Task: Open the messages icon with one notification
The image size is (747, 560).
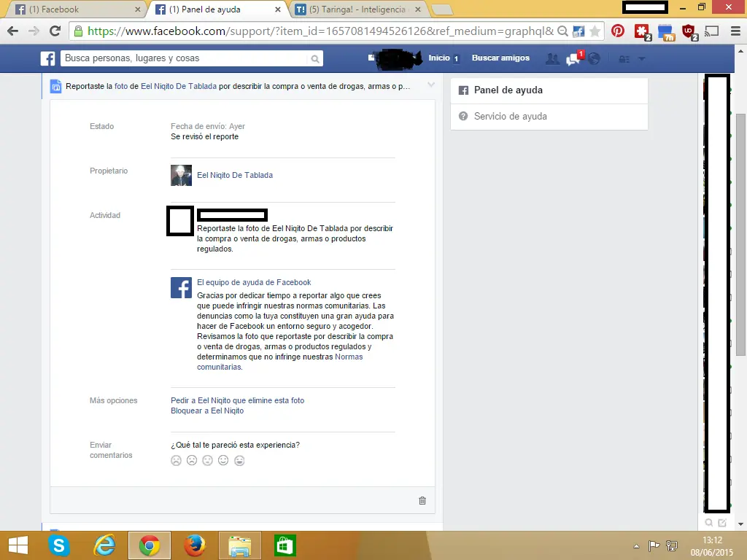Action: click(x=573, y=58)
